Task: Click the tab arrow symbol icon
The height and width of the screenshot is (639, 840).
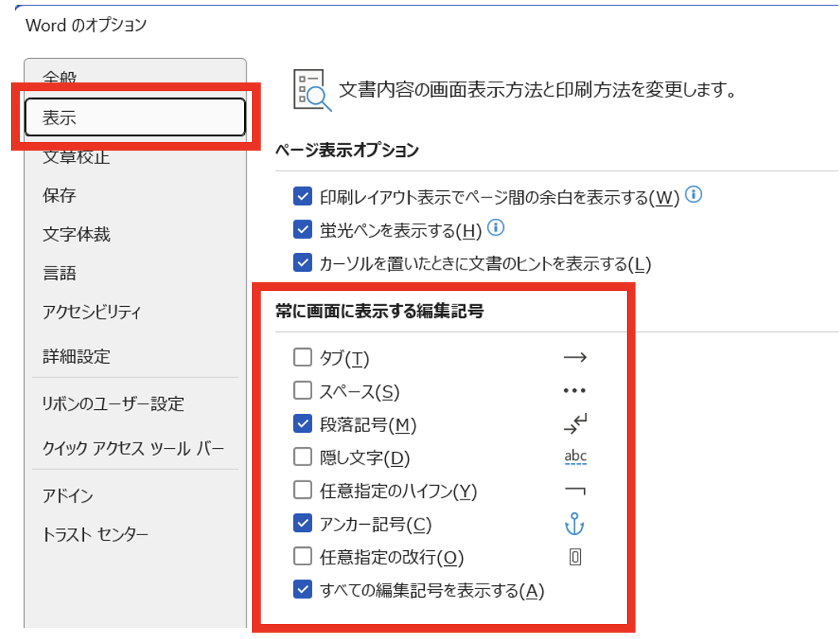Action: tap(575, 358)
